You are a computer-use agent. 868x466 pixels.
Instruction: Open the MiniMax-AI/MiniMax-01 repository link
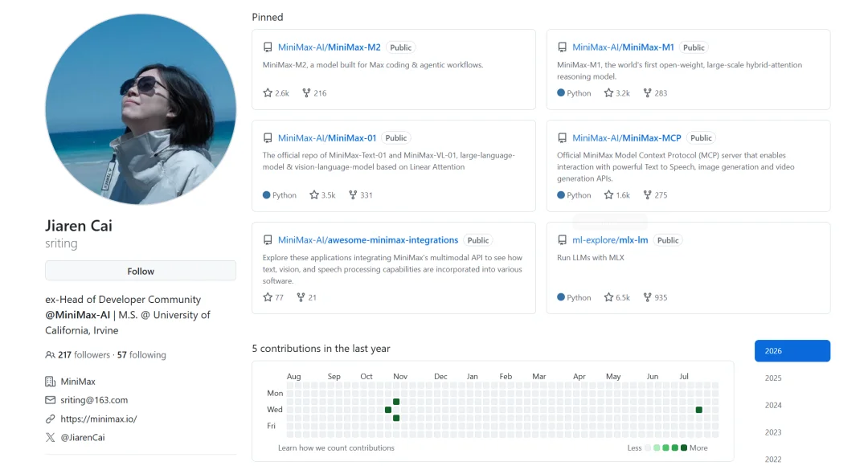click(x=327, y=138)
